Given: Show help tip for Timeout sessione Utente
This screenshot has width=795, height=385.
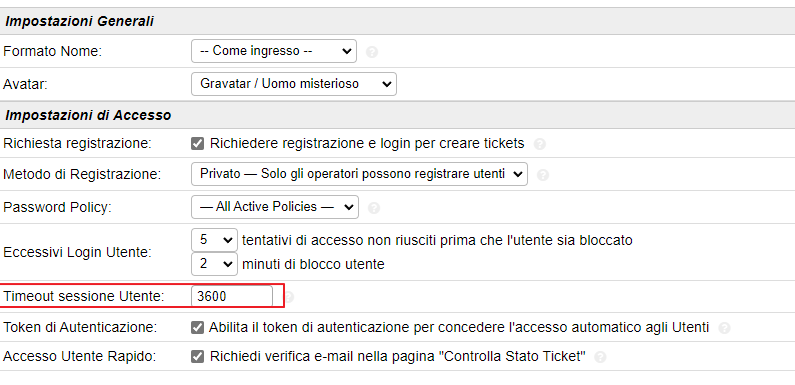Looking at the screenshot, I should [288, 297].
